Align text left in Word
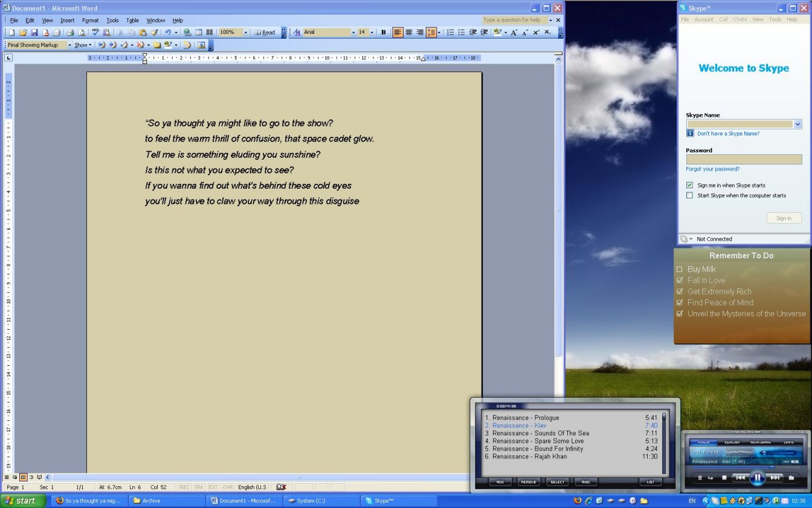The height and width of the screenshot is (508, 812). (x=398, y=32)
